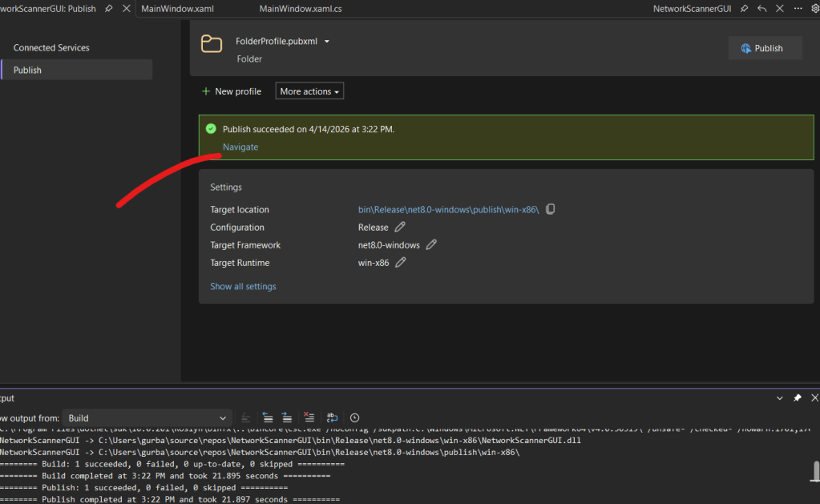Image resolution: width=820 pixels, height=504 pixels.
Task: Pin the Output panel with auto-hide pin
Action: pos(797,398)
